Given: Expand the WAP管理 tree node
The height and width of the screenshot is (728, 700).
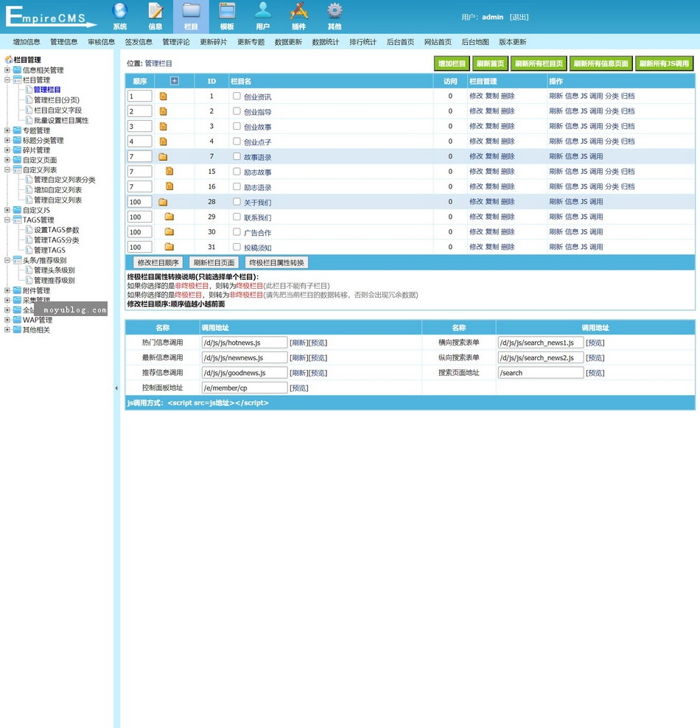Looking at the screenshot, I should pyautogui.click(x=7, y=320).
